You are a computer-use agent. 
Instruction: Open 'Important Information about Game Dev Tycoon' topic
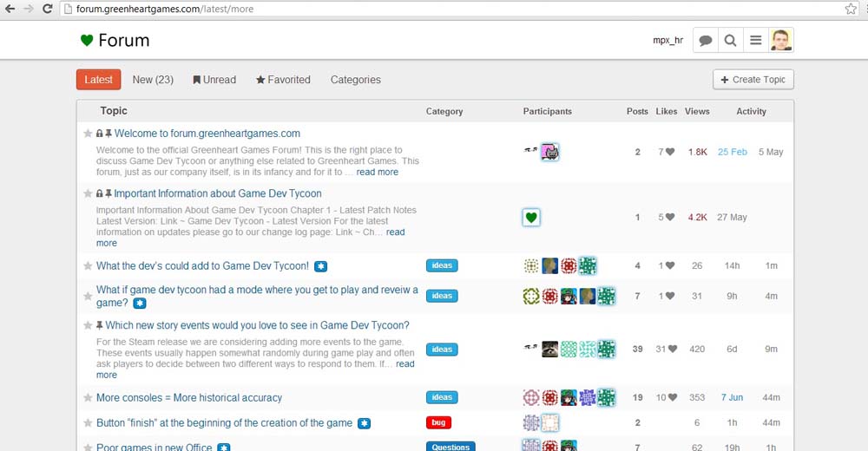217,193
